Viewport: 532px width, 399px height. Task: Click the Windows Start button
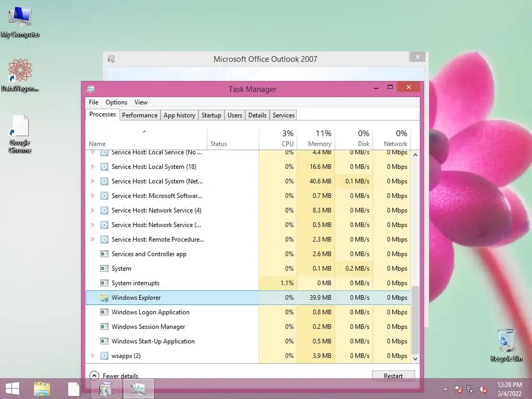point(12,389)
